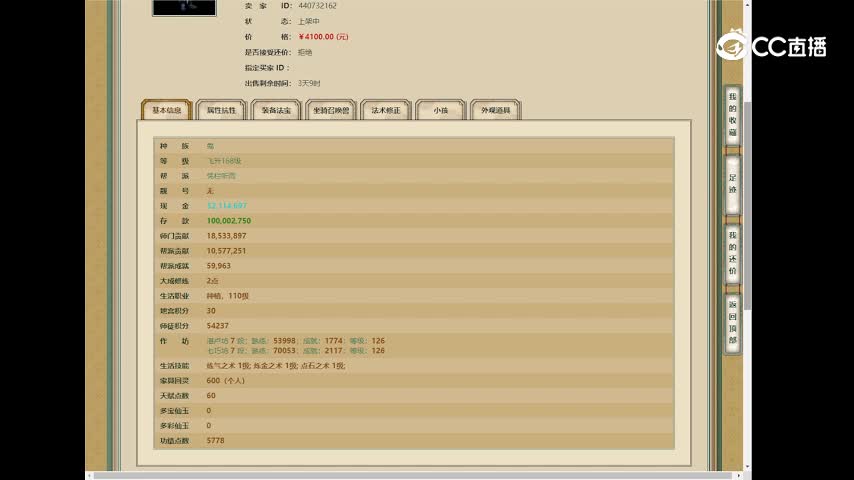Click the seller ID 440732162
Viewport: 854px width, 480px height.
tap(317, 6)
